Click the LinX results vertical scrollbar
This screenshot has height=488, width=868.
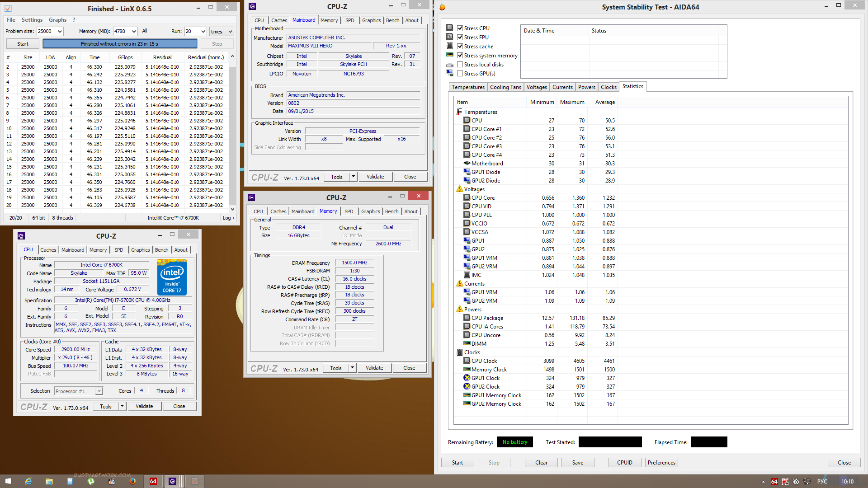pos(232,136)
